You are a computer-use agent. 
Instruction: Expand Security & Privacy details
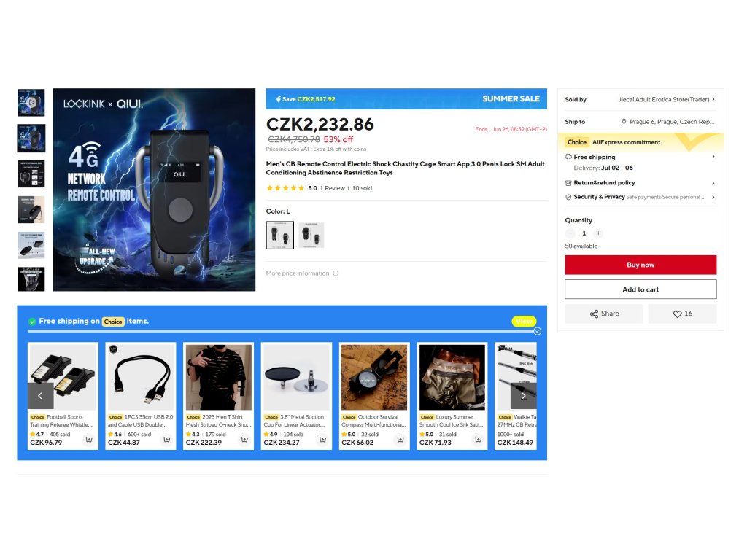point(713,197)
